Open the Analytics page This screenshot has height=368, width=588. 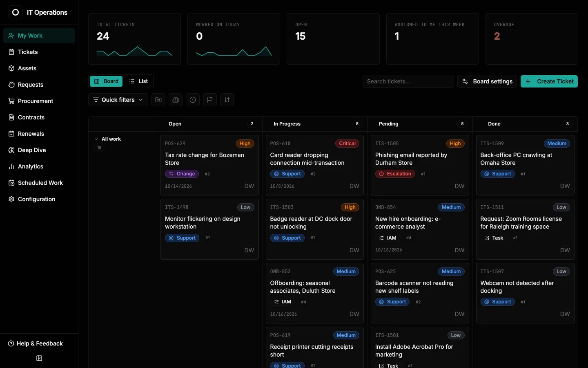pos(39,166)
